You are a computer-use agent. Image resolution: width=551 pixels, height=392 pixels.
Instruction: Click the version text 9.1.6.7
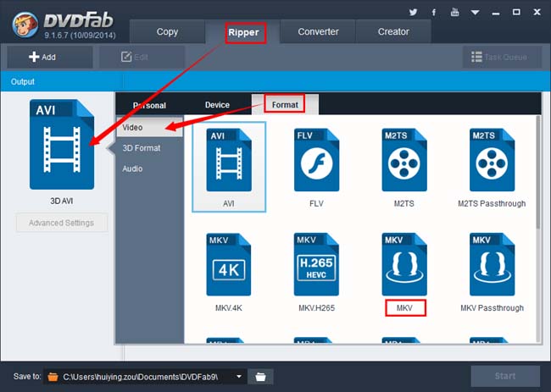point(80,36)
